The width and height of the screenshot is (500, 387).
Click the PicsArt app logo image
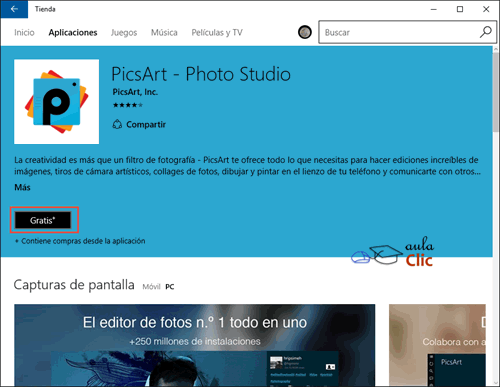point(57,102)
